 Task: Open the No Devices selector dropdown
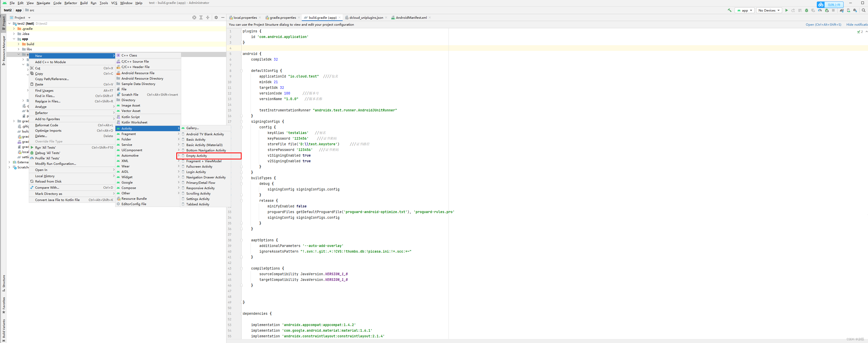tap(769, 11)
